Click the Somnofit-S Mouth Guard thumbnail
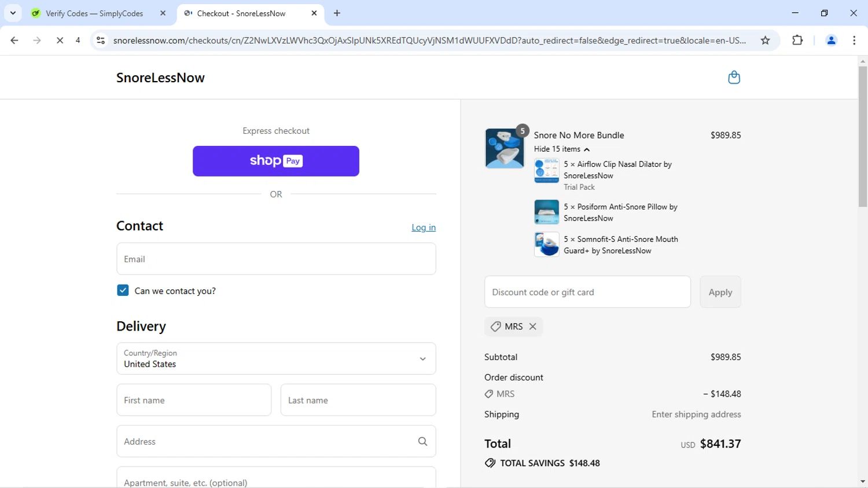The height and width of the screenshot is (488, 868). pos(546,244)
